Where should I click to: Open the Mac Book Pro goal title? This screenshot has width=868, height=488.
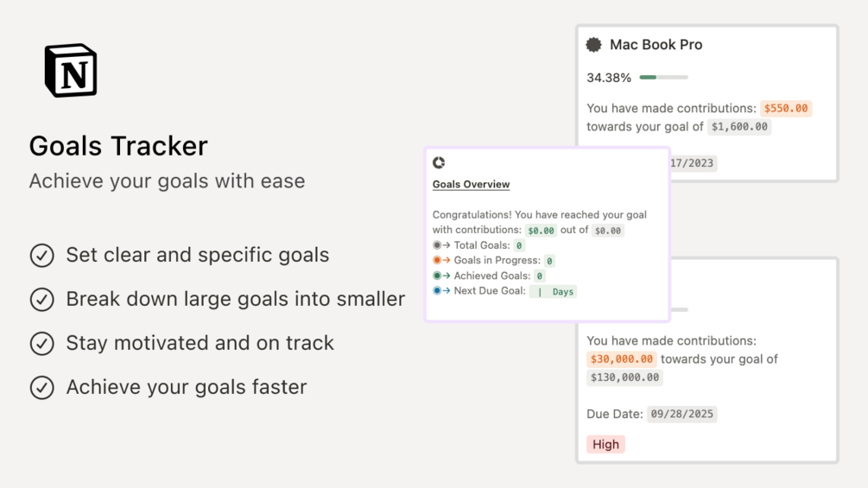coord(656,45)
